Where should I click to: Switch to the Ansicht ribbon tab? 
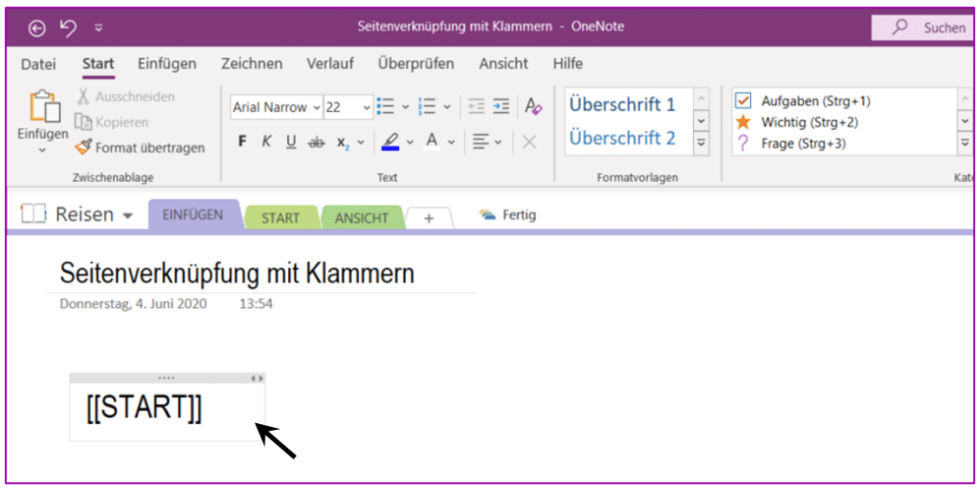point(503,64)
